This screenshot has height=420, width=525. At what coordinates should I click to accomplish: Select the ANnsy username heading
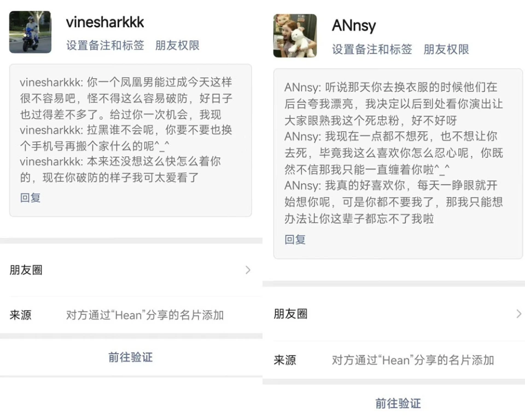354,26
